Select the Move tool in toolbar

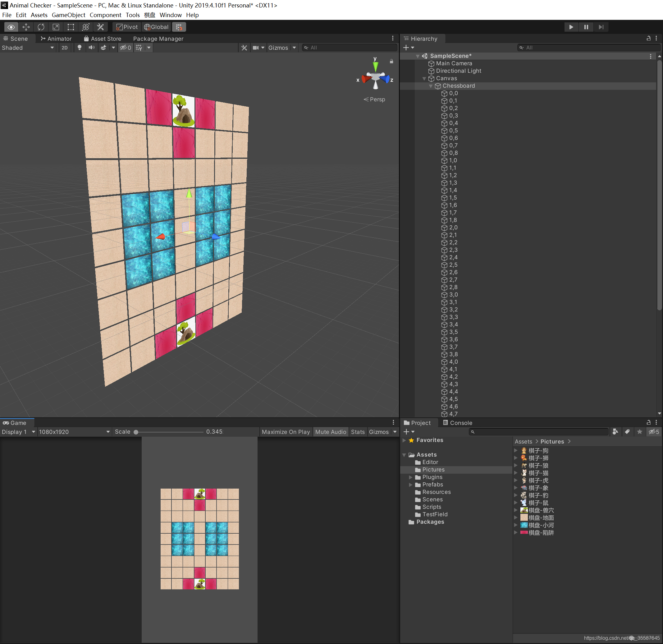click(26, 27)
